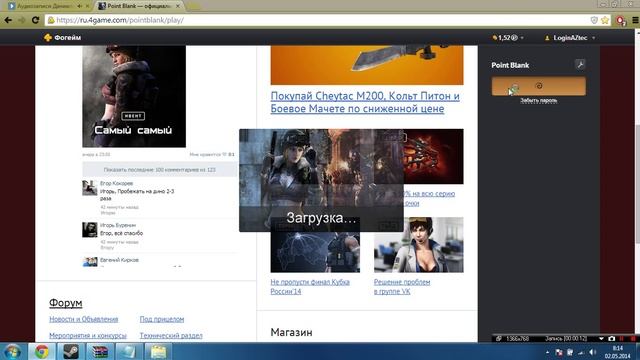Open Steam from the taskbar
Viewport: 640px width, 360px height.
(71, 351)
